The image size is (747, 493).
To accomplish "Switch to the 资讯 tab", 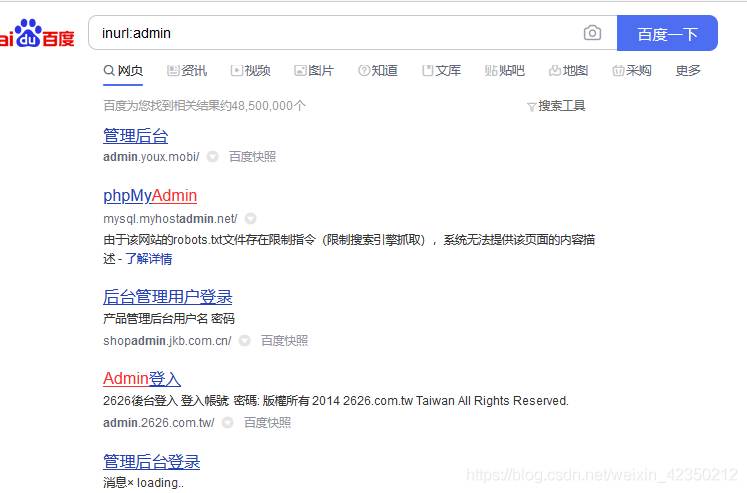I will (x=187, y=70).
